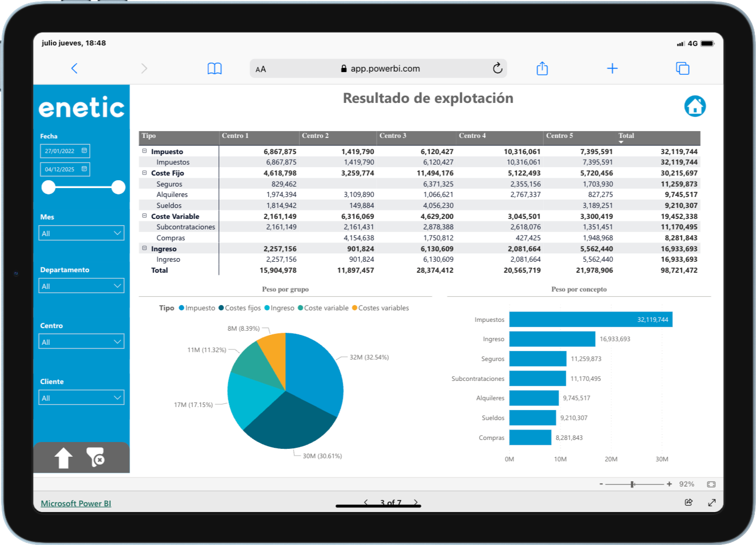Open the Departamento filter dropdown

(x=82, y=286)
